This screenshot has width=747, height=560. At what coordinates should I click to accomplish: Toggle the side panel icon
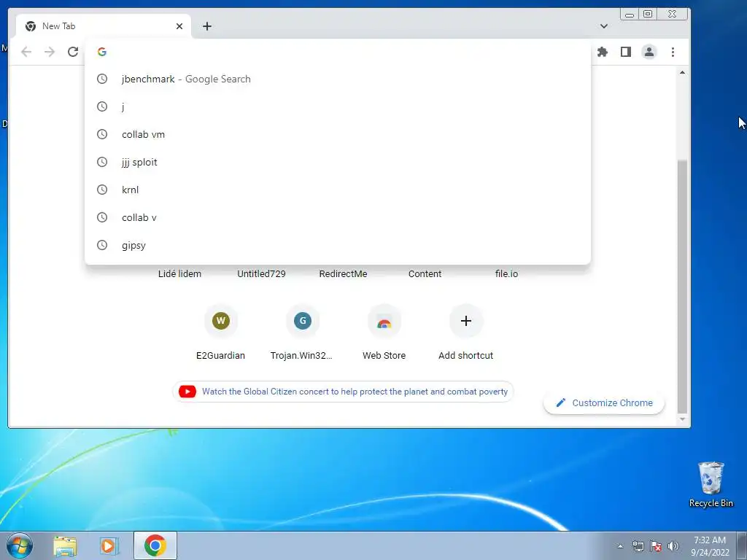coord(625,52)
